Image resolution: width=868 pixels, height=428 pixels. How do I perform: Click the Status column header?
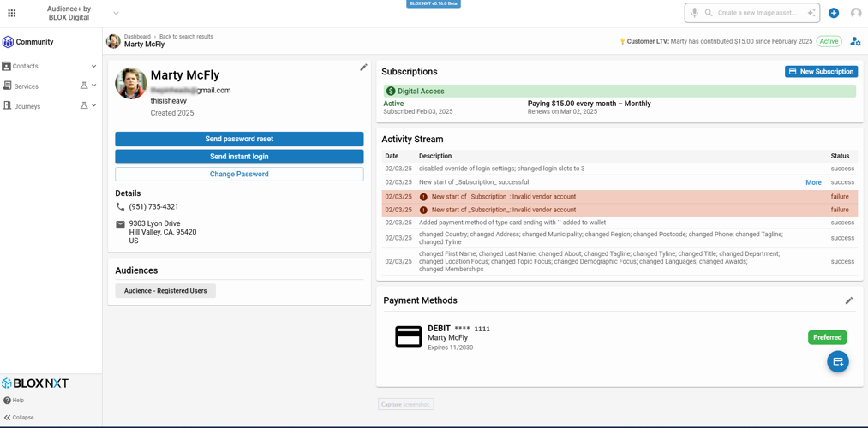(x=840, y=156)
